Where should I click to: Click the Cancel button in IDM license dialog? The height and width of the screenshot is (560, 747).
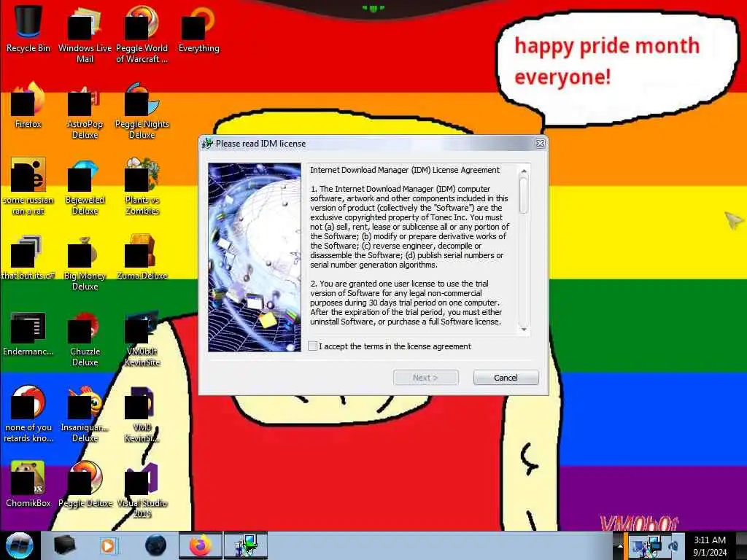[506, 378]
